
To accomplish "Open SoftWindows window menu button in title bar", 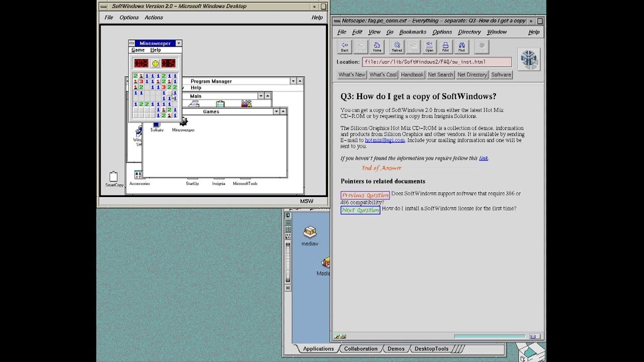I will pyautogui.click(x=103, y=7).
